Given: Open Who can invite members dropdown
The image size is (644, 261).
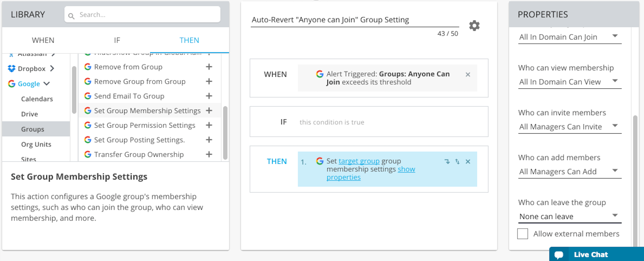Looking at the screenshot, I should [x=570, y=127].
